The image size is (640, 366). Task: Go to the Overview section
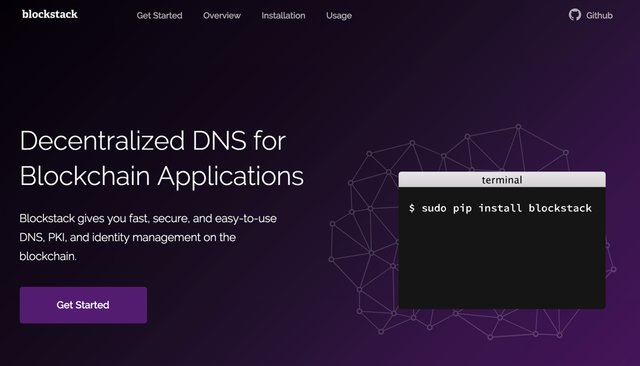(x=222, y=16)
